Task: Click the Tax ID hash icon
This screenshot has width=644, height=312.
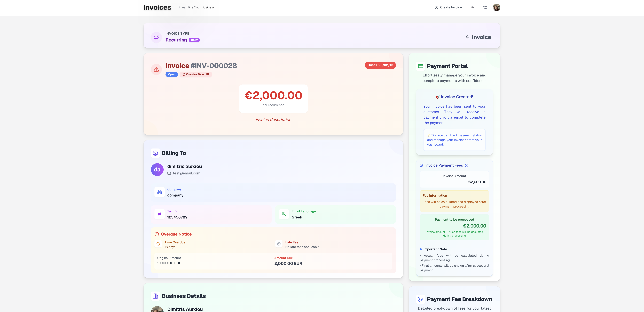Action: tap(160, 214)
